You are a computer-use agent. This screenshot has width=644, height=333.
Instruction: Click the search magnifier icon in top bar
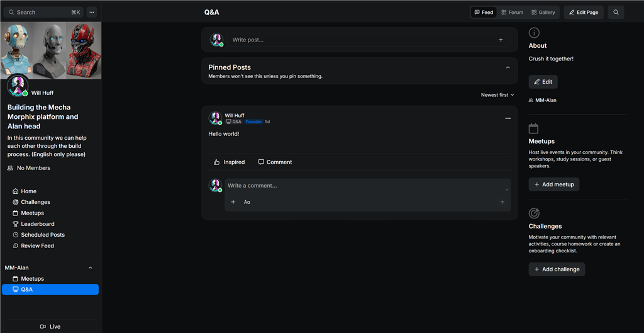click(616, 12)
